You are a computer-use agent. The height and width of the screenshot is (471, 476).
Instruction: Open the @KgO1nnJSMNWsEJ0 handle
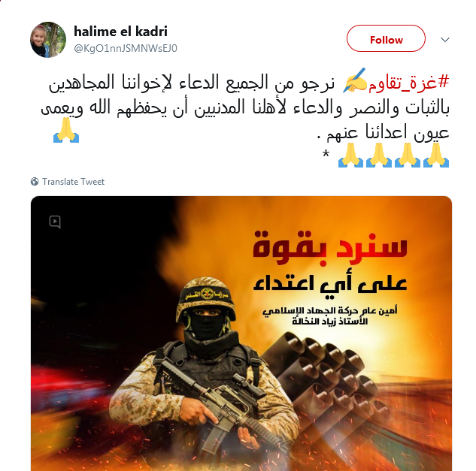[x=126, y=48]
